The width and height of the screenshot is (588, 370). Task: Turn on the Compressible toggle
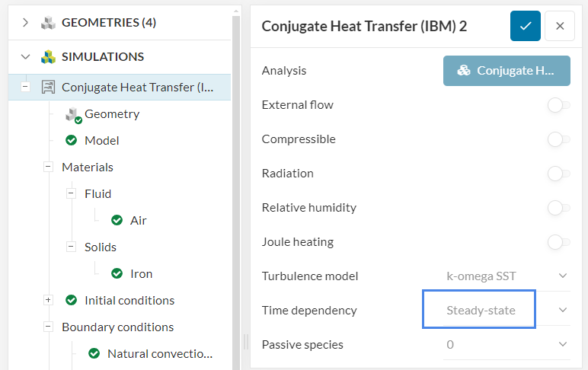[558, 139]
